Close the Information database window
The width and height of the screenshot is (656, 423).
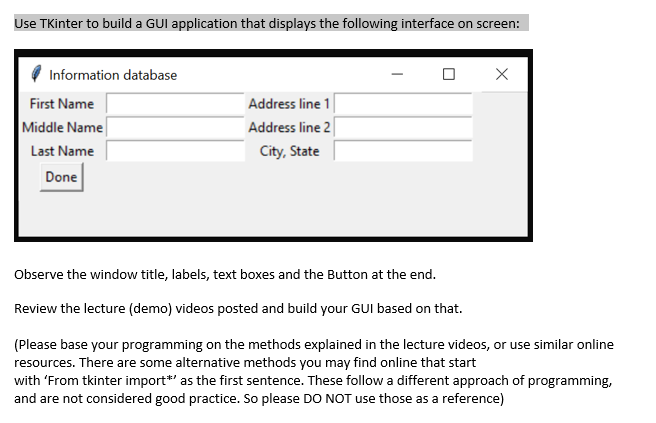[x=502, y=74]
